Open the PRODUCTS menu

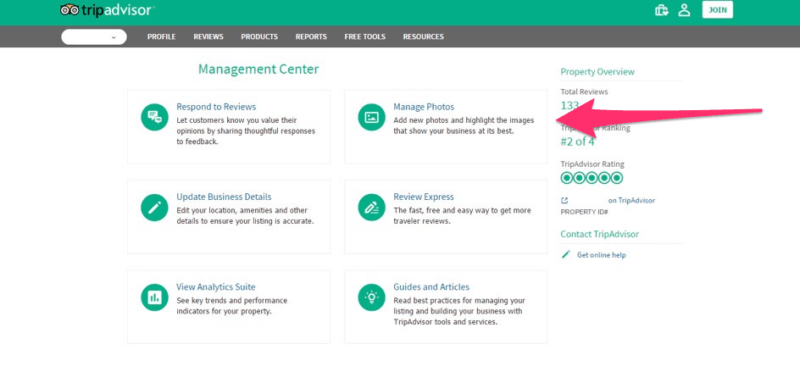(x=259, y=37)
